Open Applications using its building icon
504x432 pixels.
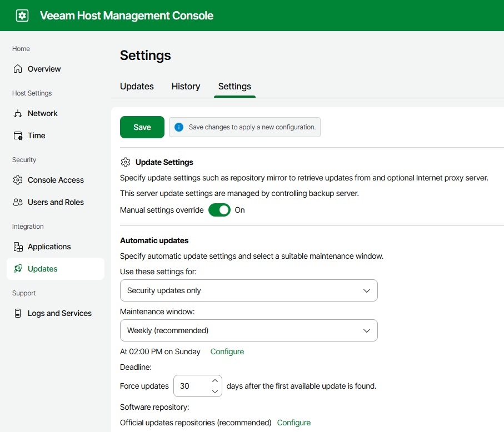pos(18,247)
